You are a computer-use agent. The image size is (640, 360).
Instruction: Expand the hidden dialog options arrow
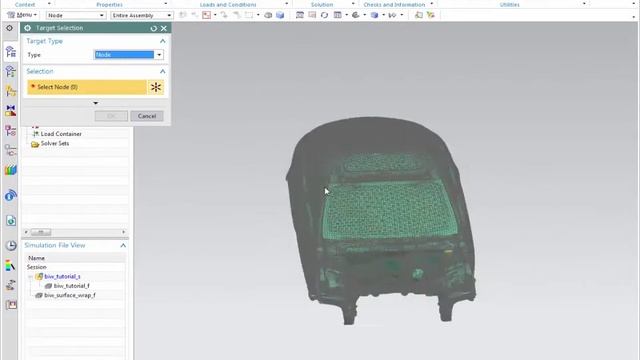click(x=96, y=103)
